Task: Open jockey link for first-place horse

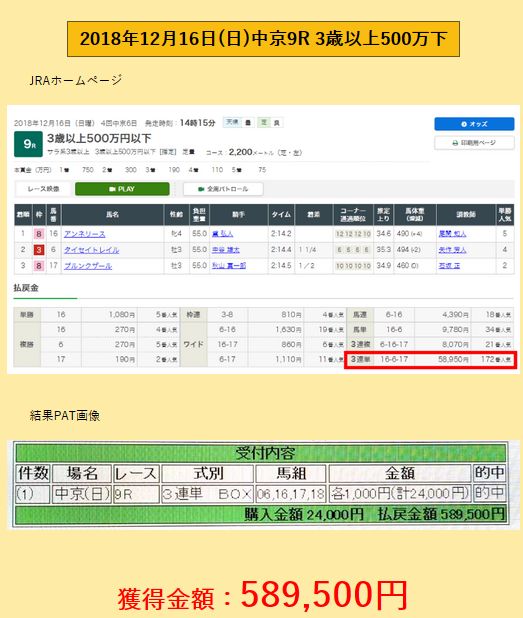Action: point(222,234)
